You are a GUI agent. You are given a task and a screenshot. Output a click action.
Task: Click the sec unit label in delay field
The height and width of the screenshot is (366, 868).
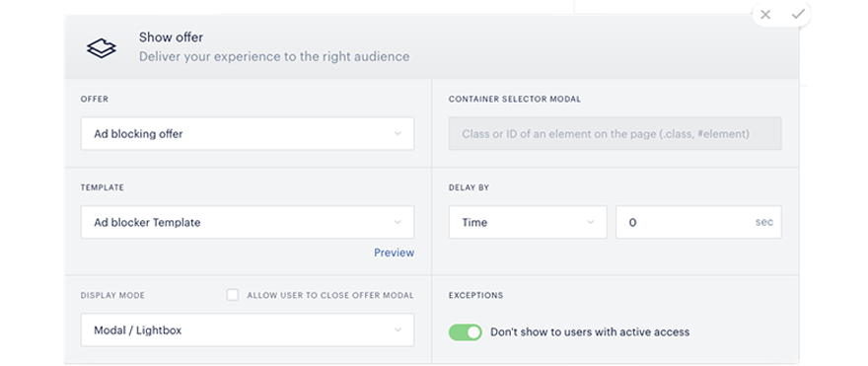click(763, 223)
